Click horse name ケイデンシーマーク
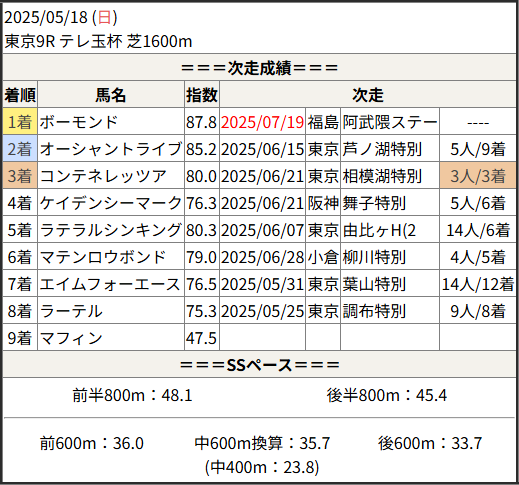Image resolution: width=519 pixels, height=485 pixels. pyautogui.click(x=111, y=203)
